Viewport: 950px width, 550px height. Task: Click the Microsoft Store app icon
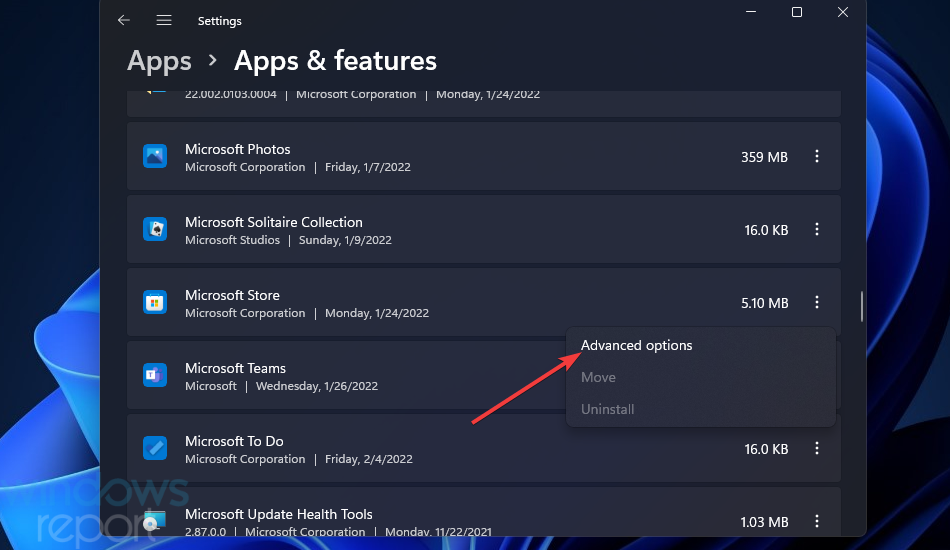[155, 302]
